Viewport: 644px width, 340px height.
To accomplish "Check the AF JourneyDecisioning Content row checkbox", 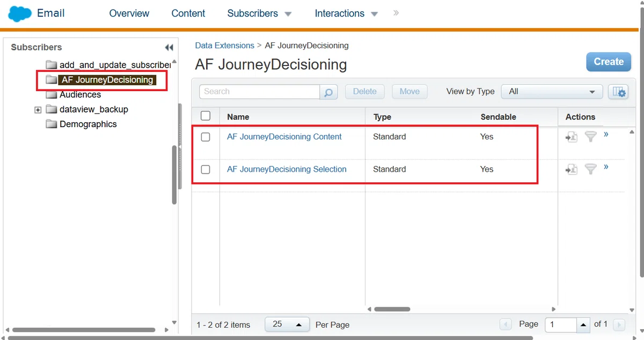I will 206,137.
